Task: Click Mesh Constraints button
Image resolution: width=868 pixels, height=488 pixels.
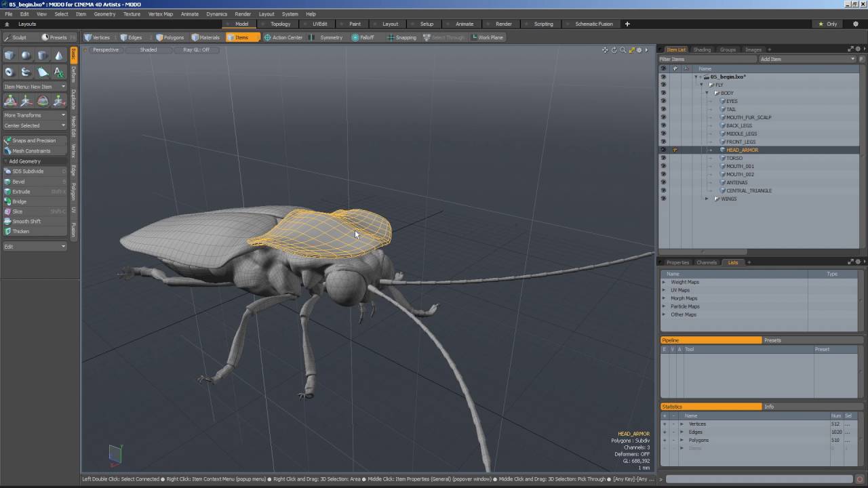Action: pos(35,150)
